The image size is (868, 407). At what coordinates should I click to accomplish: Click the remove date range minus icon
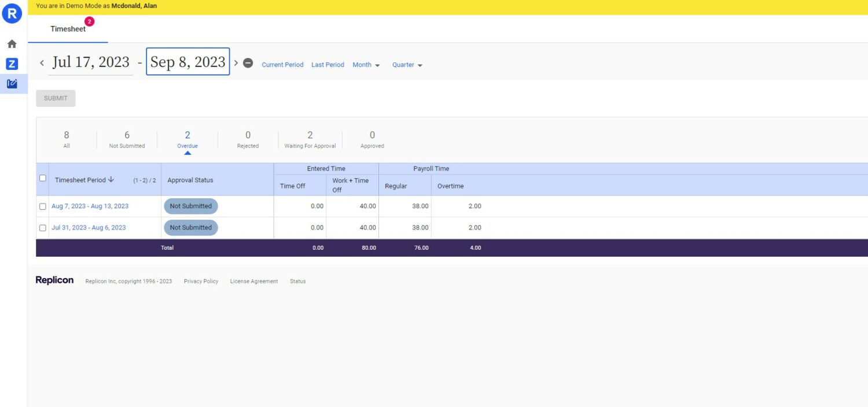click(x=248, y=62)
